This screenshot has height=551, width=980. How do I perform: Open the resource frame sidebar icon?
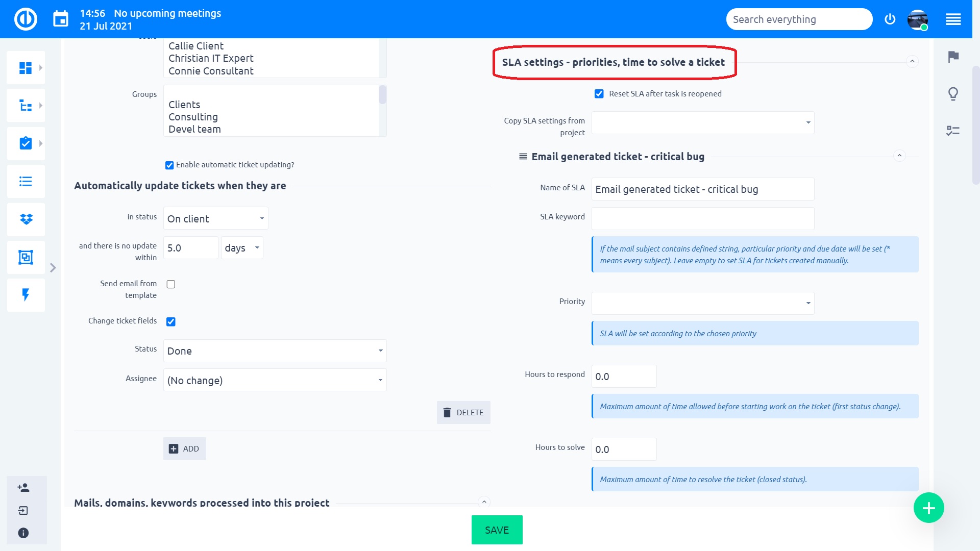[x=26, y=257]
